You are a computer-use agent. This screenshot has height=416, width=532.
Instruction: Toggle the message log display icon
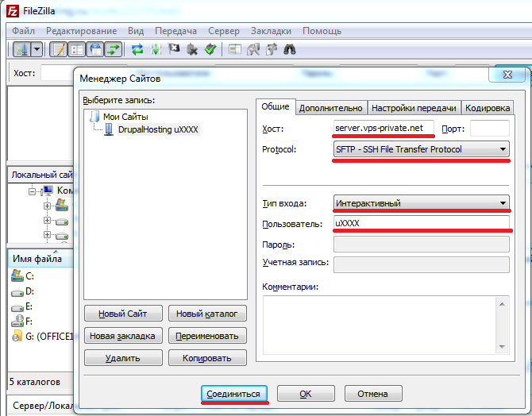point(58,49)
